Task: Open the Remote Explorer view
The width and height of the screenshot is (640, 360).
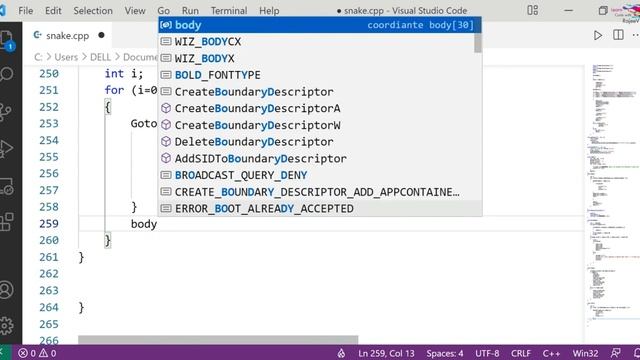Action: [x=7, y=186]
